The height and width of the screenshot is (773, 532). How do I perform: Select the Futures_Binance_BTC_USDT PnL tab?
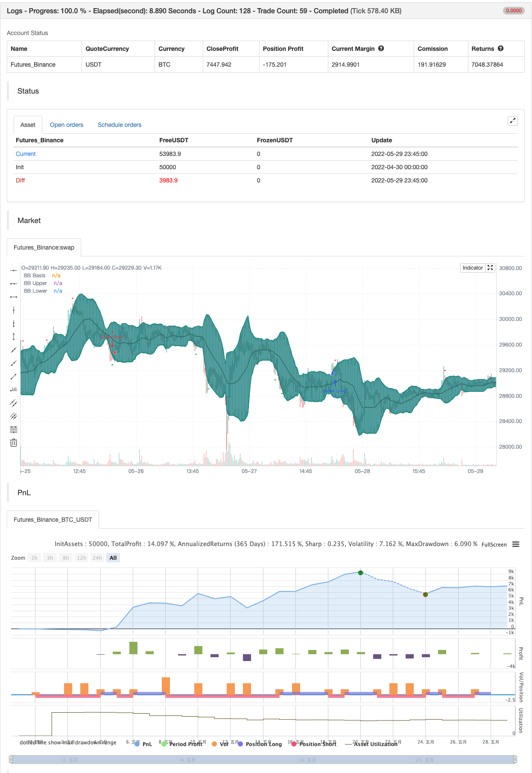click(x=53, y=520)
